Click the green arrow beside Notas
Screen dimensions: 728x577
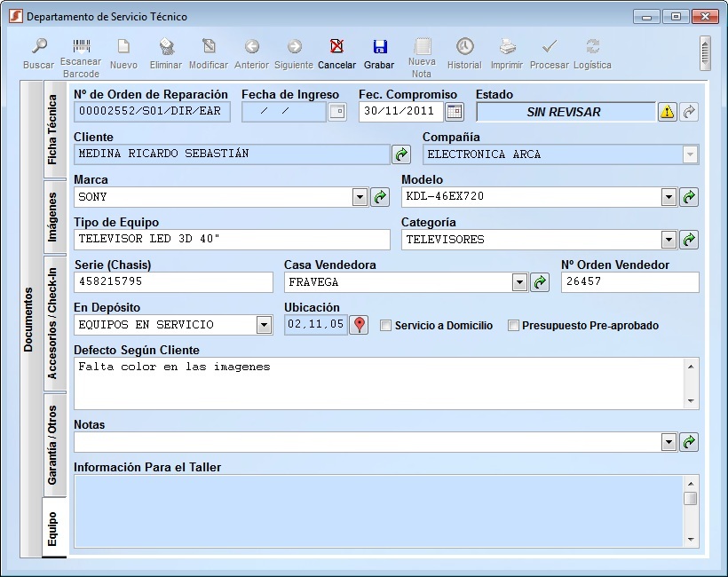689,442
